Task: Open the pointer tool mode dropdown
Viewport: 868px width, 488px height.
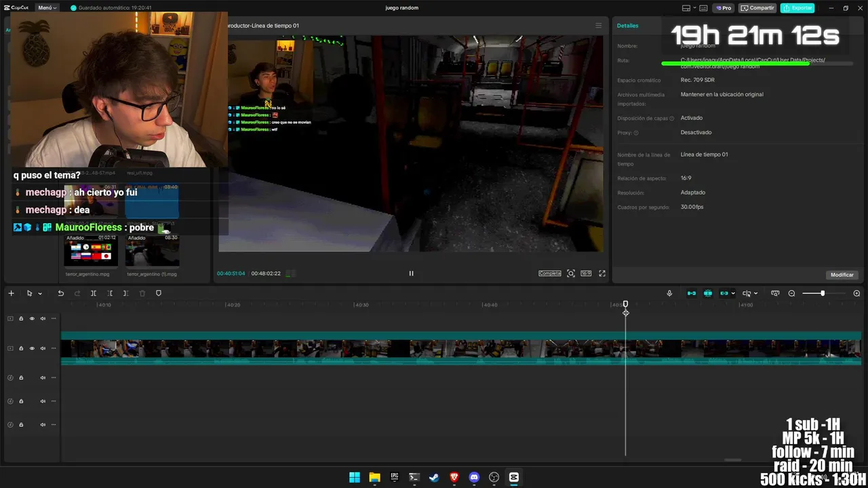Action: click(40, 293)
